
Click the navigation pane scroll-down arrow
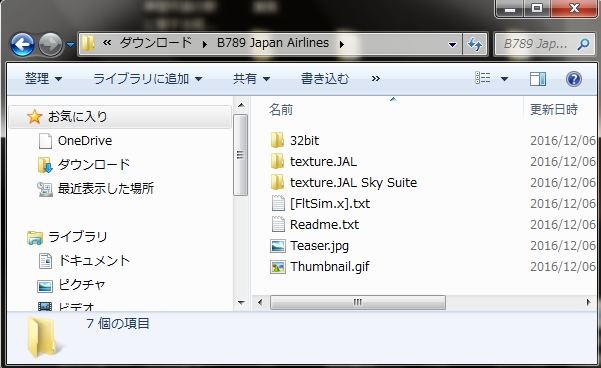click(x=241, y=302)
